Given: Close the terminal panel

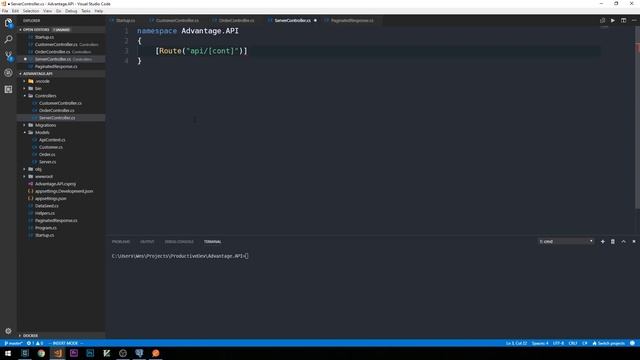Looking at the screenshot, I should pos(634,242).
